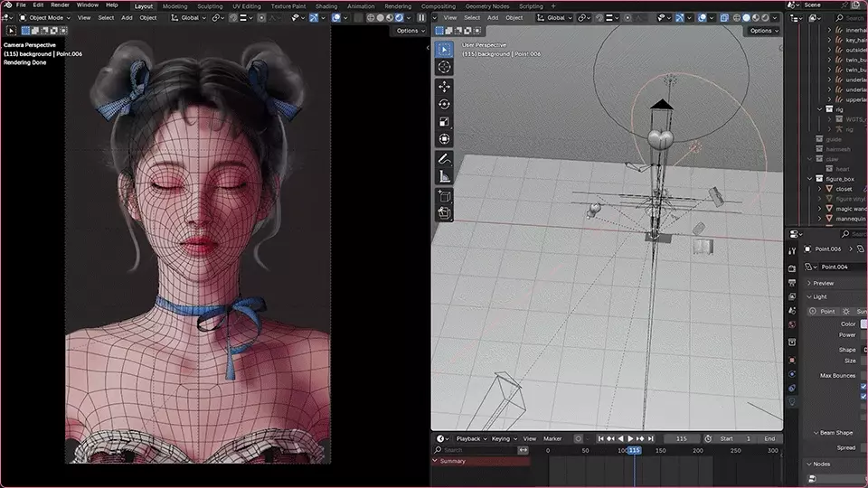Open the Object Constraints properties tab
This screenshot has width=868, height=488.
[x=792, y=389]
